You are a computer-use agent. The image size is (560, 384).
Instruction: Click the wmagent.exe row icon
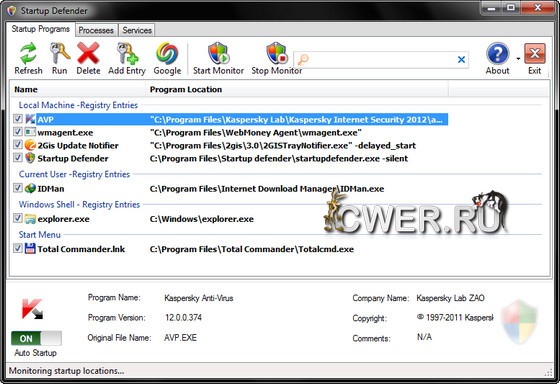[x=30, y=132]
